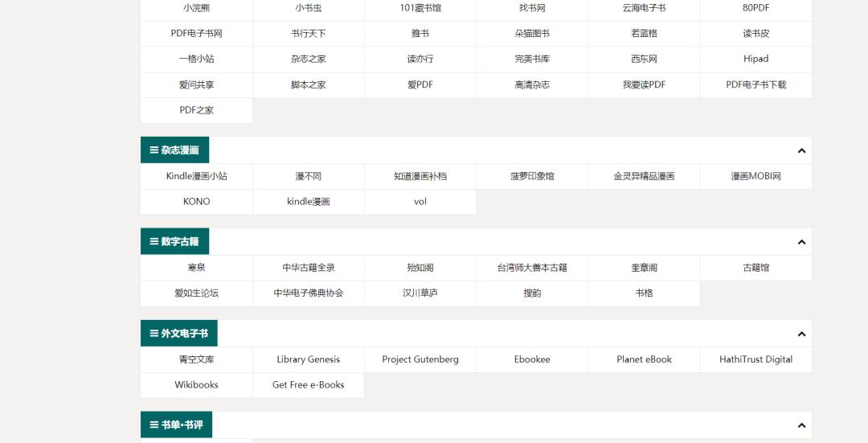Click the 外文电子书 section header
The width and height of the screenshot is (868, 443).
click(178, 334)
